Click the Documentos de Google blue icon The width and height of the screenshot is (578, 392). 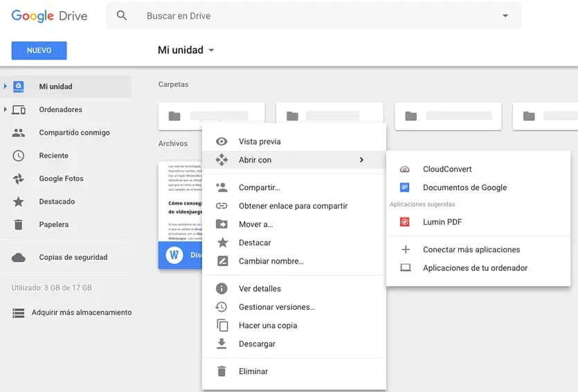(x=405, y=187)
